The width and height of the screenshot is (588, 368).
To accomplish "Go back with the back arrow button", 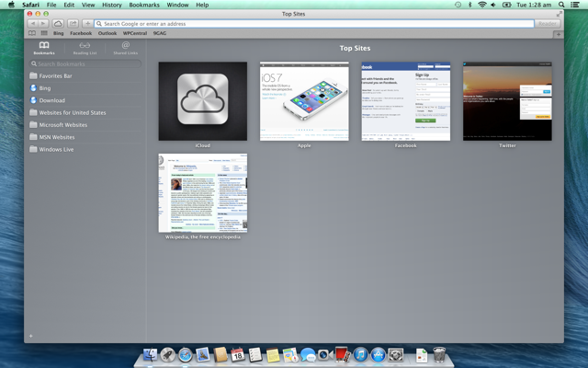I will [33, 23].
